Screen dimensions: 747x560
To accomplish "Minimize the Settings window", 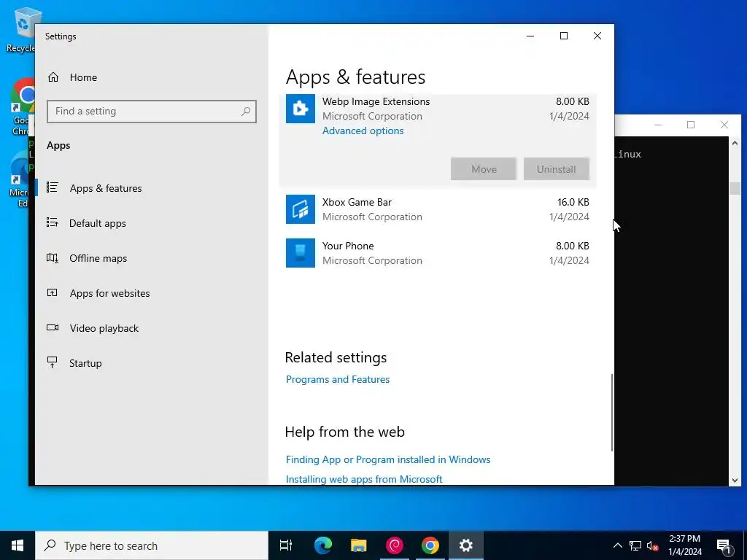I will (530, 36).
